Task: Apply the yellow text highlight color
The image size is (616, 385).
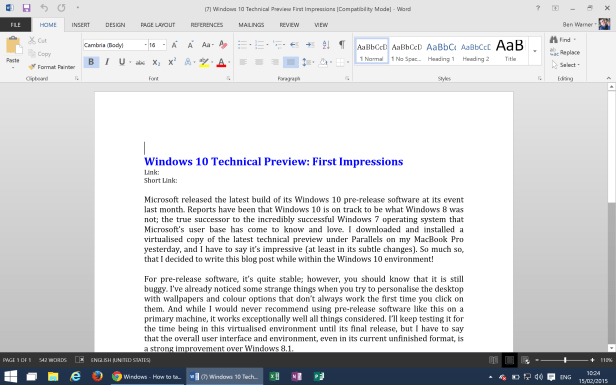Action: coord(204,62)
